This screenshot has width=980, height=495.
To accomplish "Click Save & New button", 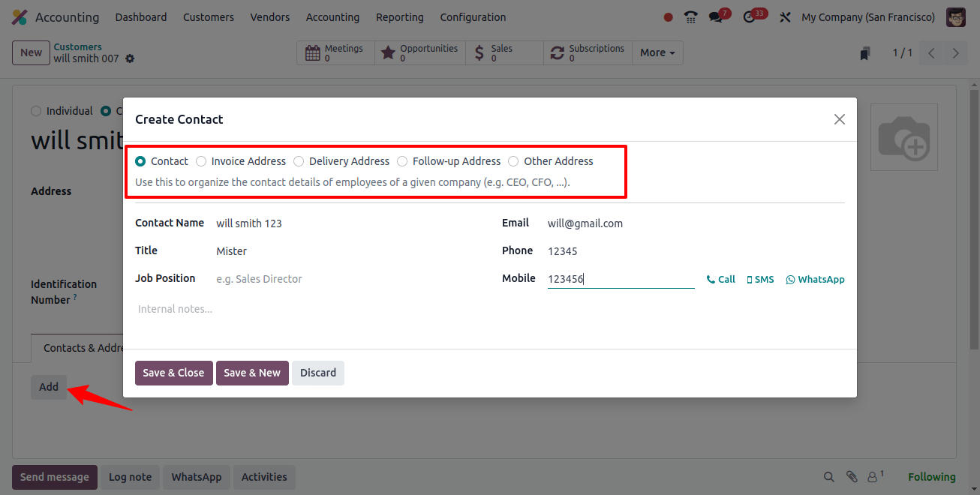I will [252, 373].
